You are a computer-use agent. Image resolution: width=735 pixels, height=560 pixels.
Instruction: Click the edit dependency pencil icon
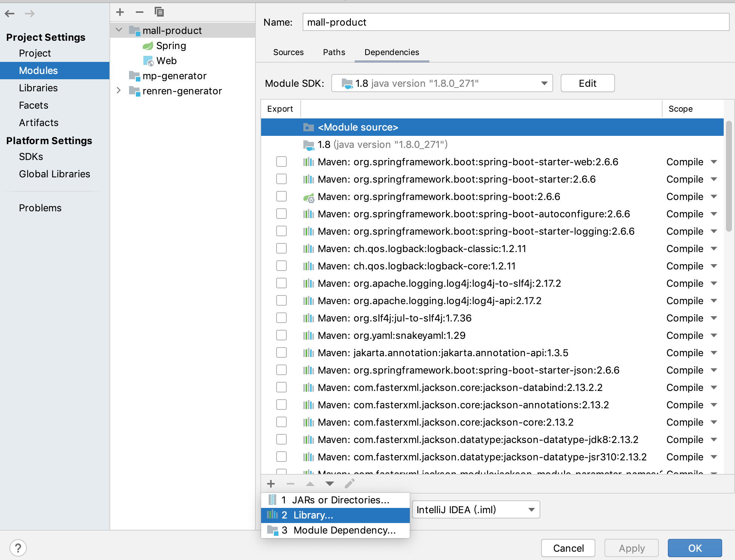point(350,483)
